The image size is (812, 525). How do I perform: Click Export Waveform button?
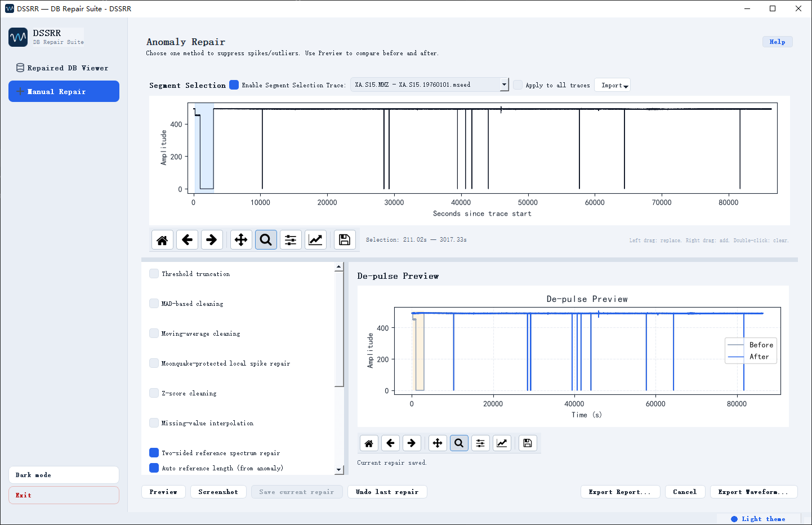(x=753, y=492)
